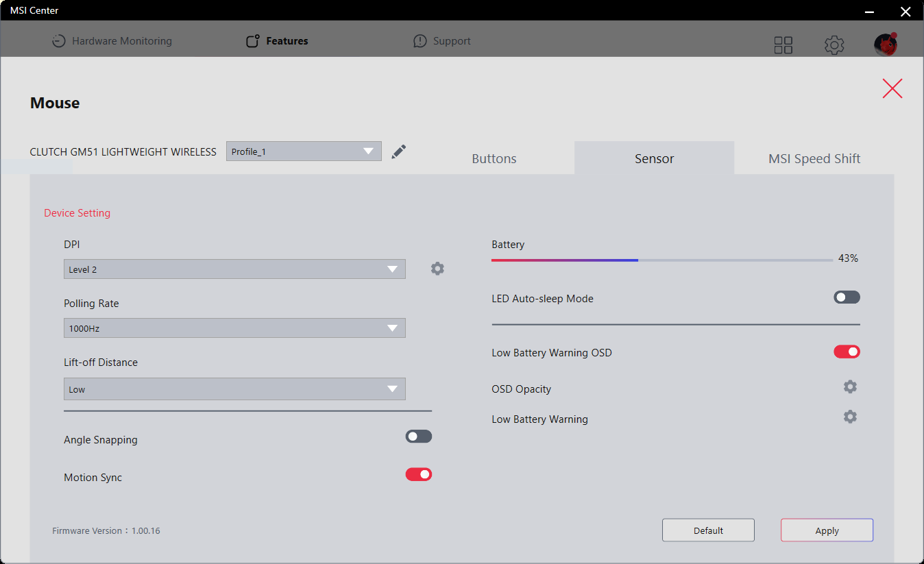Screen dimensions: 924x564
Task: Close the MSI Center window
Action: pyautogui.click(x=905, y=11)
